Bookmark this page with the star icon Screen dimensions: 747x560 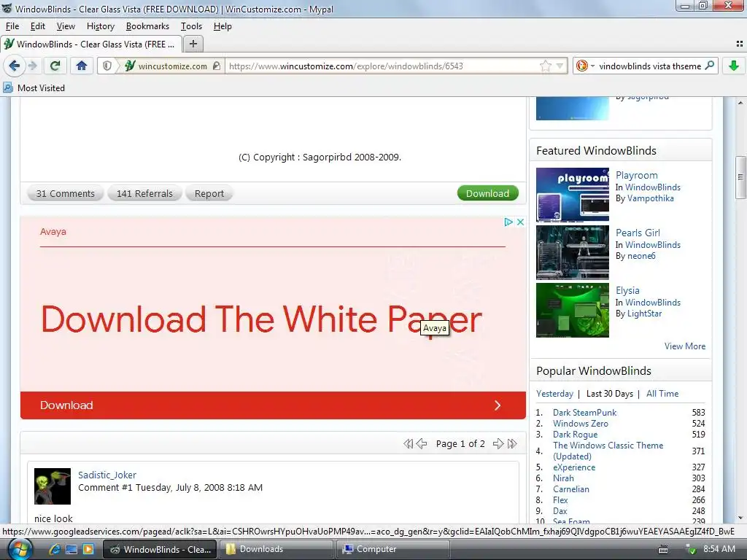pos(546,66)
